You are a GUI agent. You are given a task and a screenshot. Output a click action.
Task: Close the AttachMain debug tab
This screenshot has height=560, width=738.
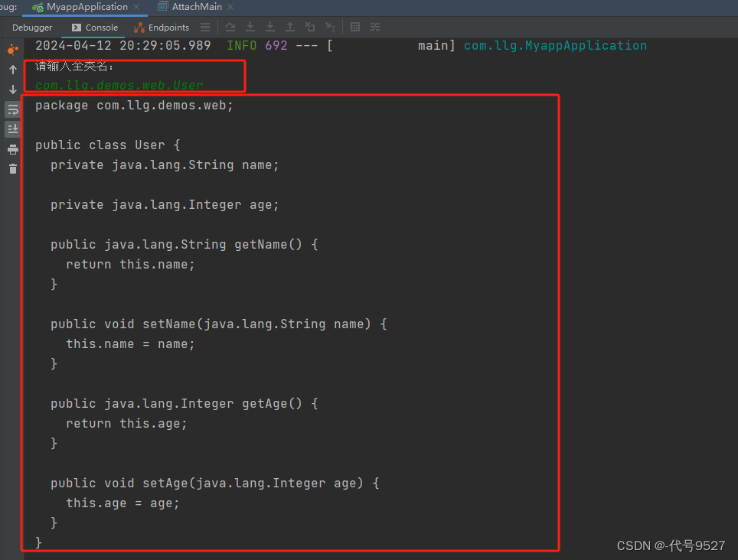click(x=230, y=7)
